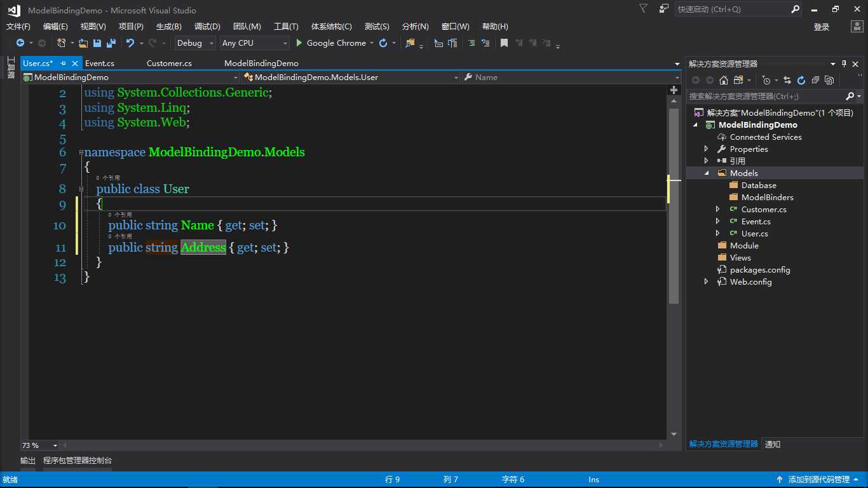Select packages.config in Solution Explorer
The image size is (868, 488).
[760, 270]
